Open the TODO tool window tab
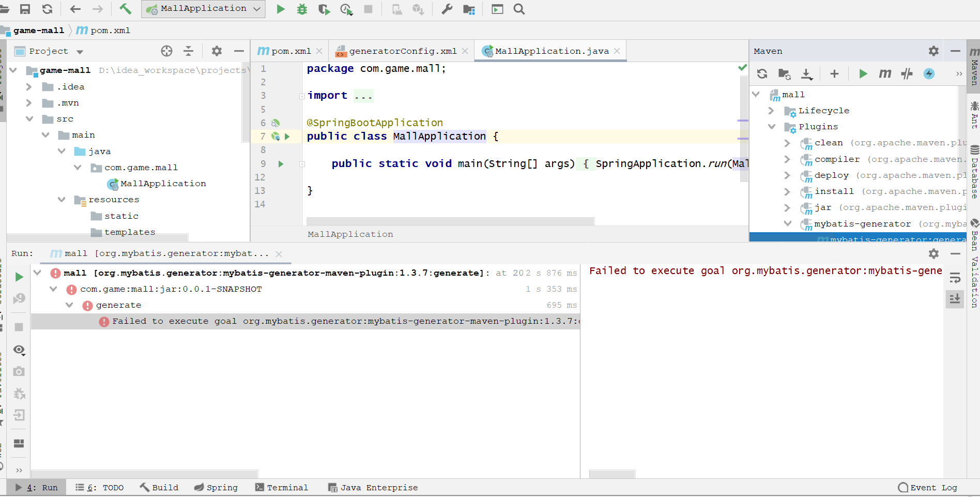 pos(100,488)
